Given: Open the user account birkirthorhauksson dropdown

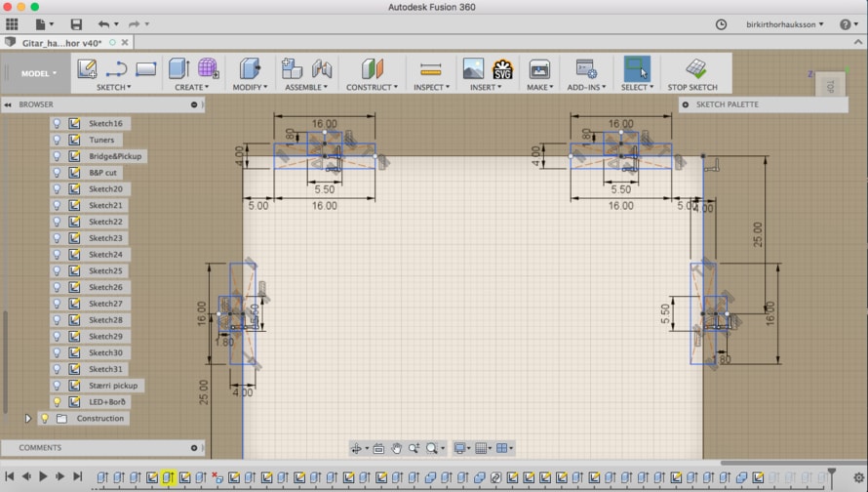Looking at the screenshot, I should coord(784,24).
